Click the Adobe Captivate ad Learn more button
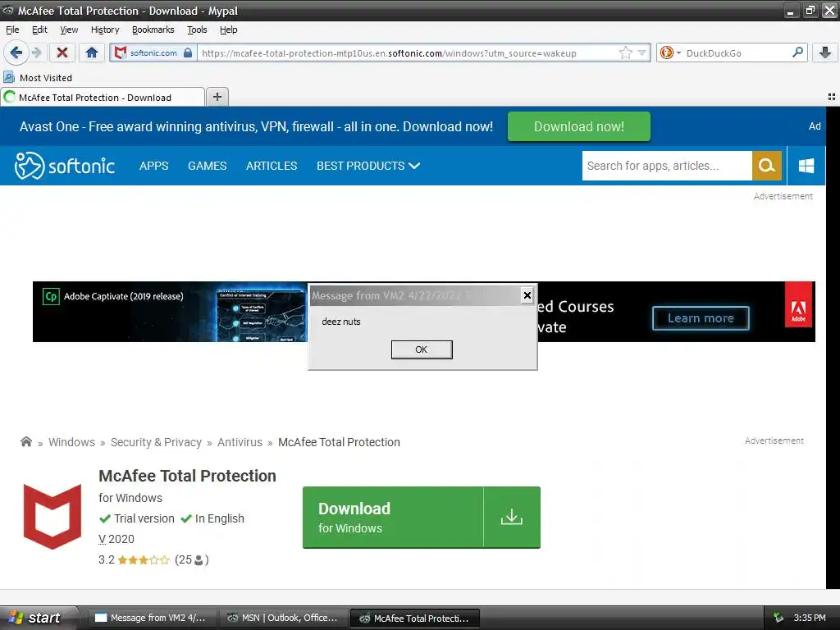Viewport: 840px width, 630px height. 701,318
